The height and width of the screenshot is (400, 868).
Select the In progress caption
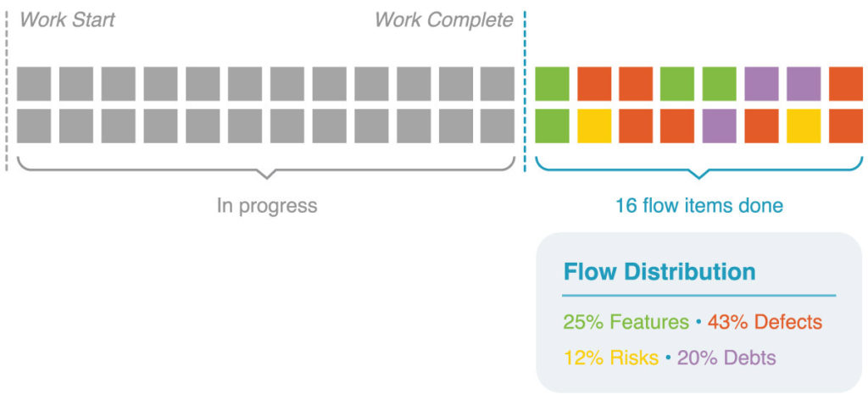[x=267, y=206]
